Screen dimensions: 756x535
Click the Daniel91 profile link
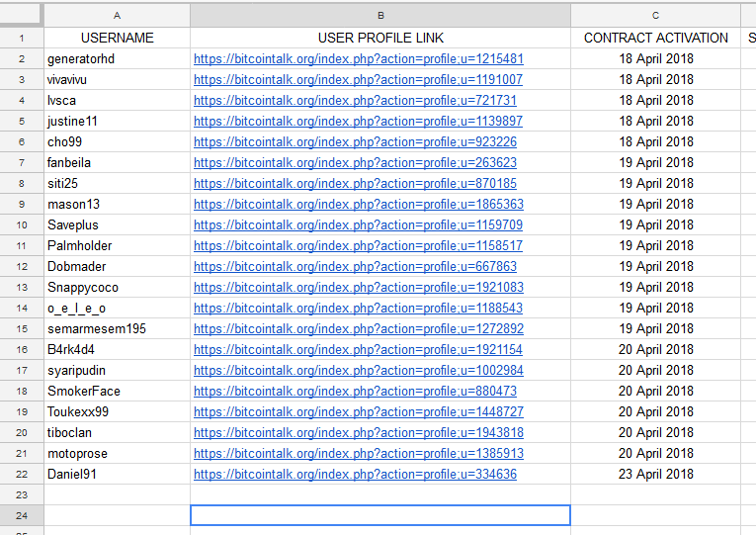click(355, 475)
